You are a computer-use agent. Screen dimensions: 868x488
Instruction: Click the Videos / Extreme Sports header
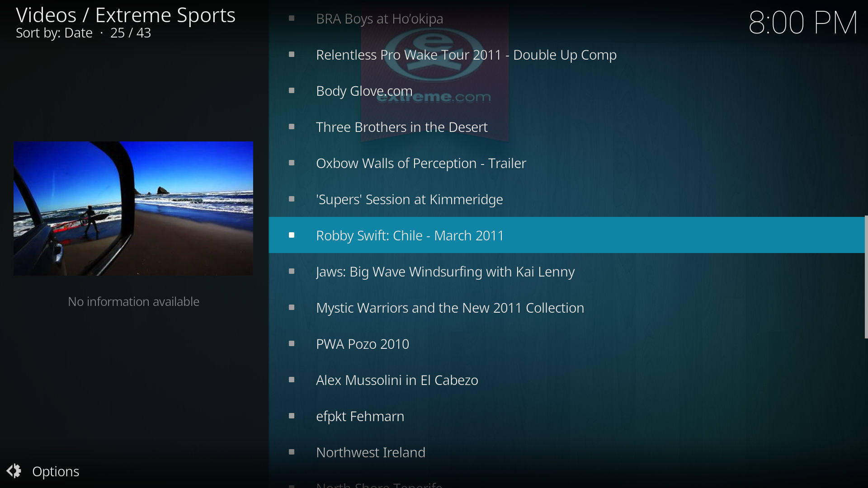pyautogui.click(x=125, y=15)
